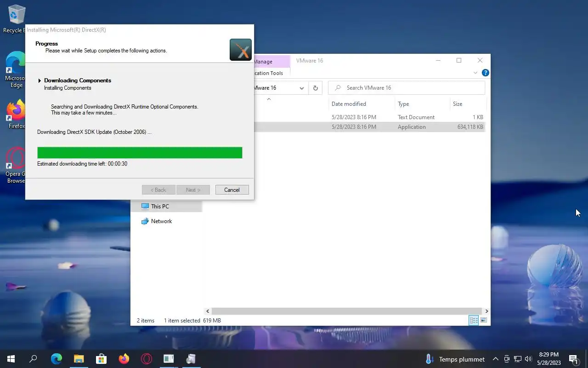Open the Temps plummet weather widget
The width and height of the screenshot is (588, 368).
pyautogui.click(x=455, y=359)
